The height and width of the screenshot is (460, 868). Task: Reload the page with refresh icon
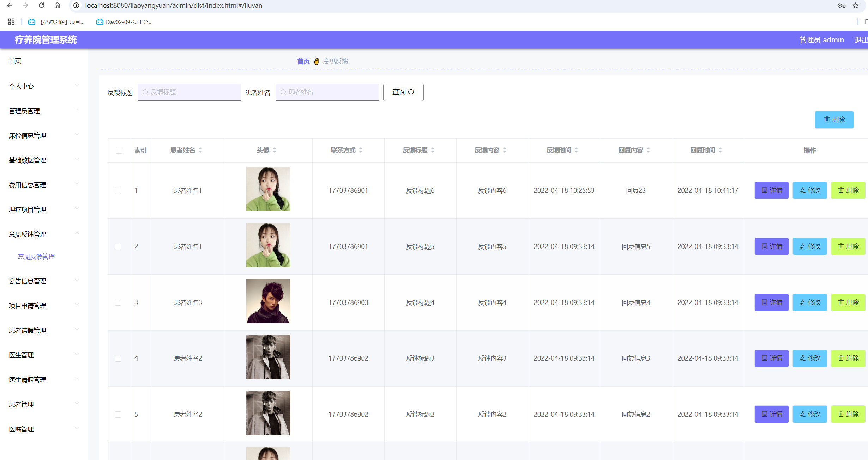coord(41,5)
